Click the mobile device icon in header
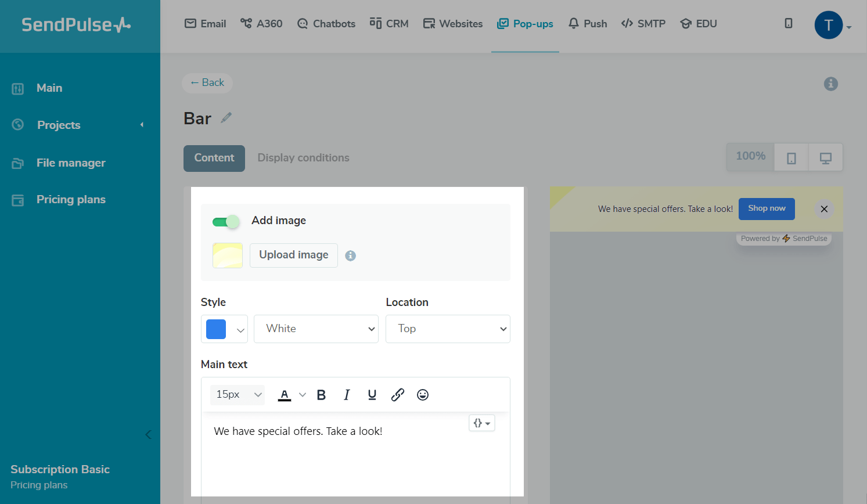The height and width of the screenshot is (504, 867). click(x=789, y=23)
